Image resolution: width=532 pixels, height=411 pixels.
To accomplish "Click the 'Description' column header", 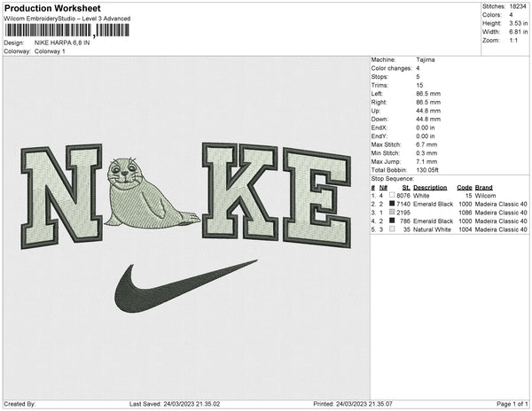I will coord(430,188).
